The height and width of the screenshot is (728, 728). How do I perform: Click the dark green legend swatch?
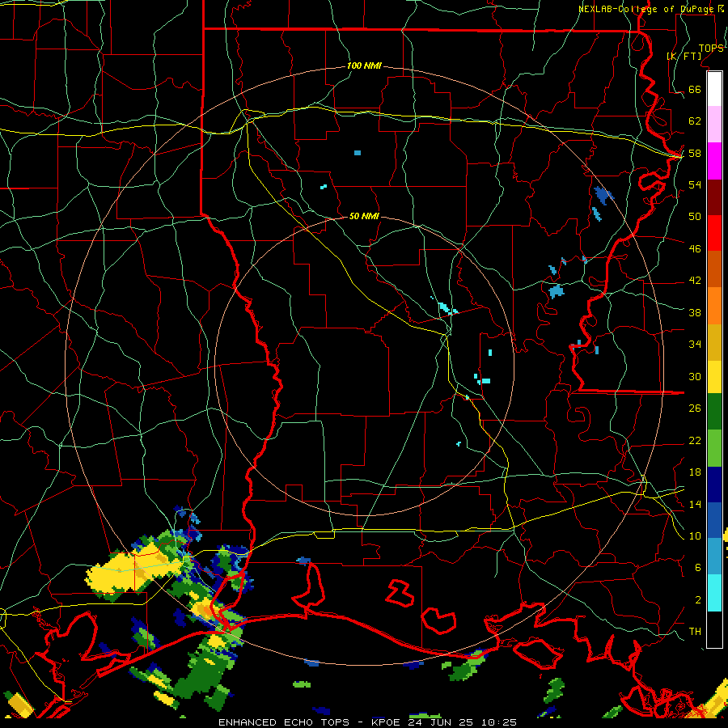714,412
